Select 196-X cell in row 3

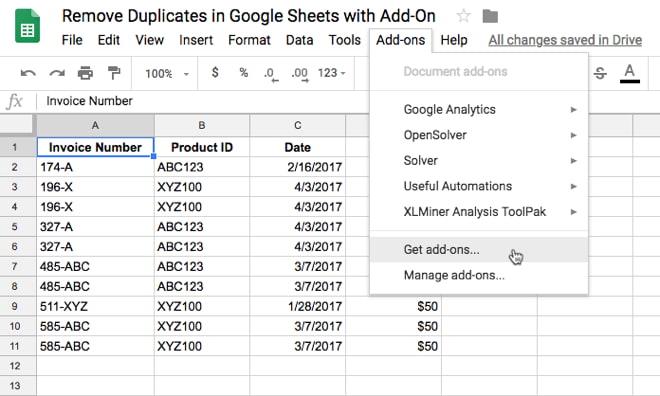96,187
